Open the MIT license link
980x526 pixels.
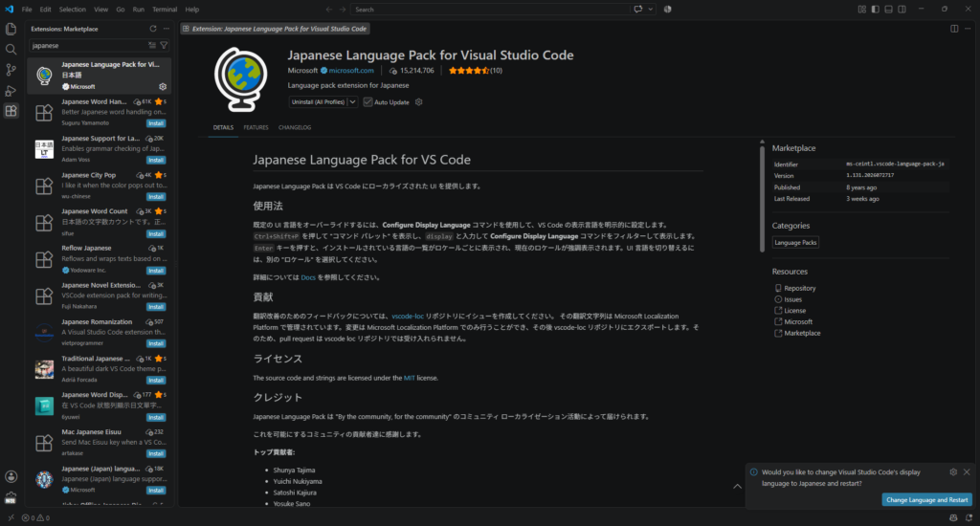409,378
